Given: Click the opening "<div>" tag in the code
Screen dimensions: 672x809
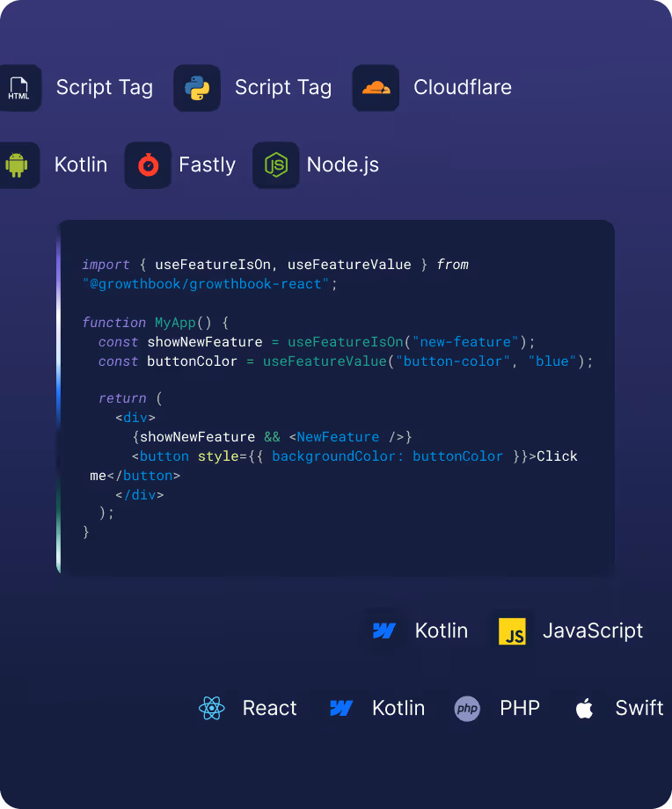Looking at the screenshot, I should tap(135, 418).
